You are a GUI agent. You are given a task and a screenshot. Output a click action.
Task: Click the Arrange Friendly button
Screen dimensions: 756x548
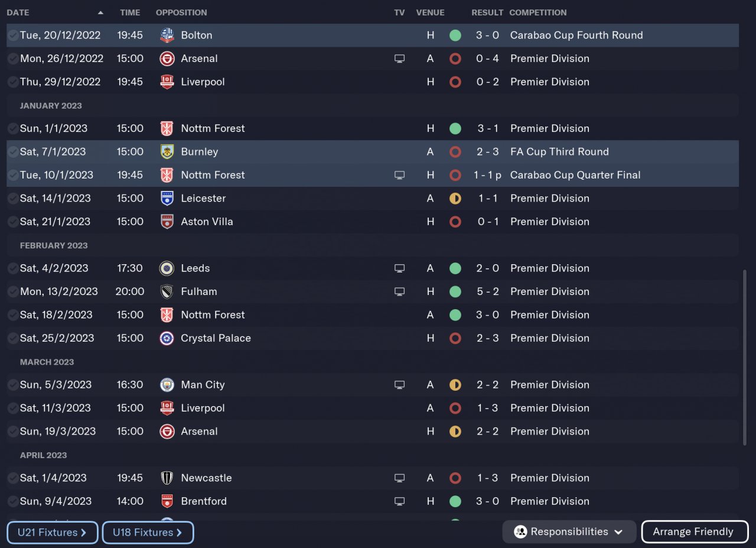click(695, 531)
